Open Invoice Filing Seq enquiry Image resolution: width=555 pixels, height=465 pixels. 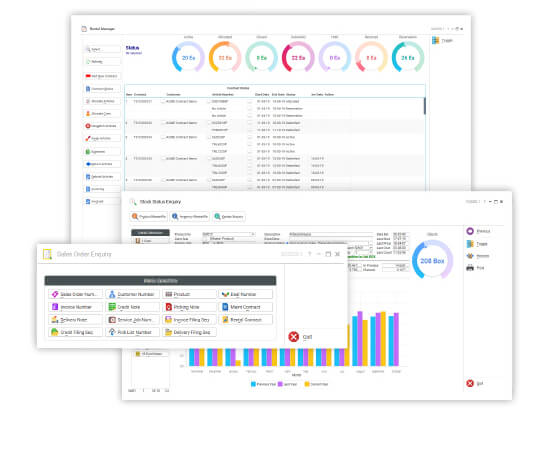coord(189,320)
